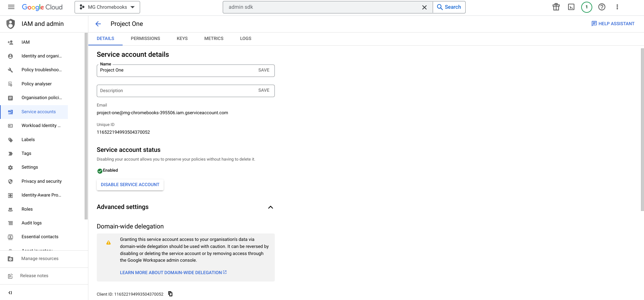Open Tags in the sidebar
Screen dimensions: 644x300
point(26,154)
